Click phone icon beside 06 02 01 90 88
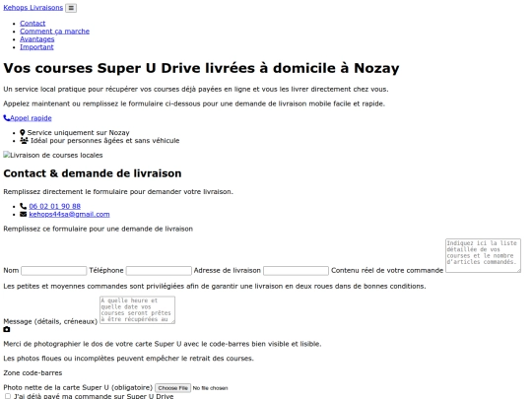Viewport: 532px width, 399px height. 23,206
